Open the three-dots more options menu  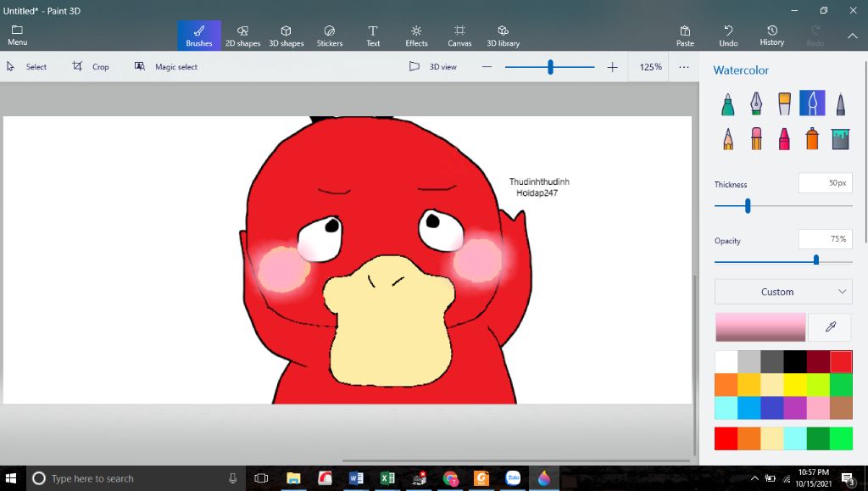pos(684,67)
